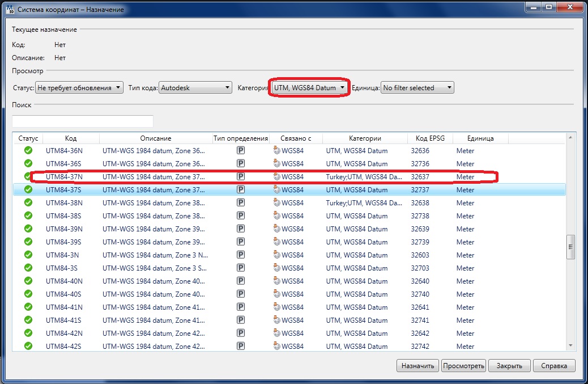Expand the Категория UTM, WGS84 Datum dropdown

pyautogui.click(x=309, y=88)
